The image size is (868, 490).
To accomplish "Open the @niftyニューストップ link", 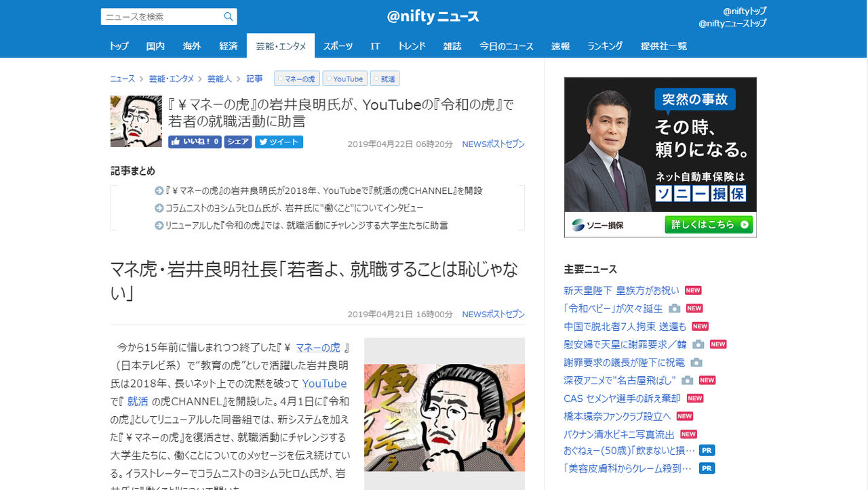I will pyautogui.click(x=732, y=24).
